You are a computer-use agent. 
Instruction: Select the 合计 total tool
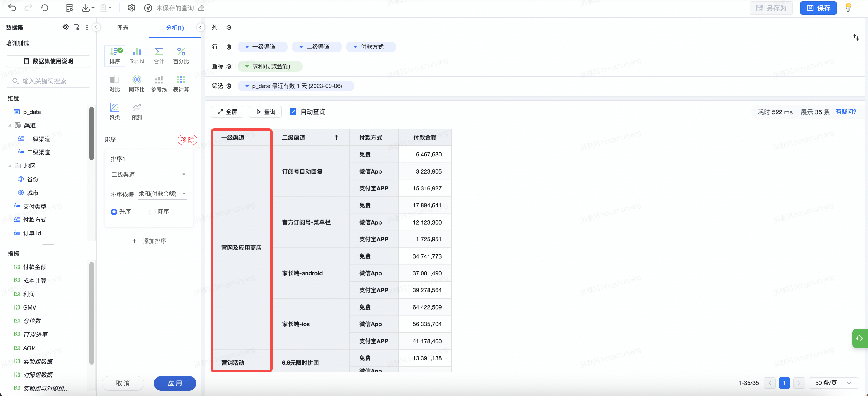(159, 55)
